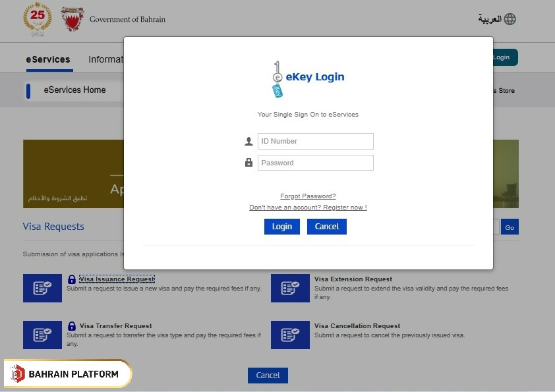Focus the ID Number input field
The image size is (555, 392).
[x=315, y=141]
